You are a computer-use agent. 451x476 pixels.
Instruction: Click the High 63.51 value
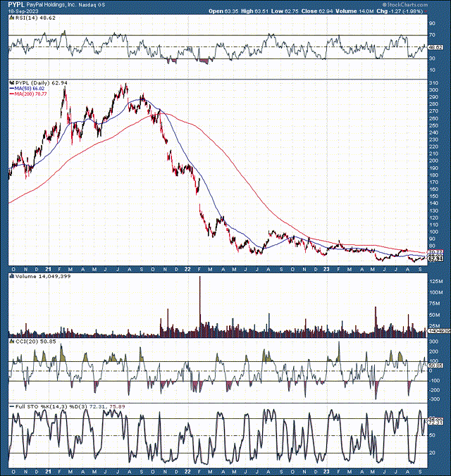(x=254, y=11)
